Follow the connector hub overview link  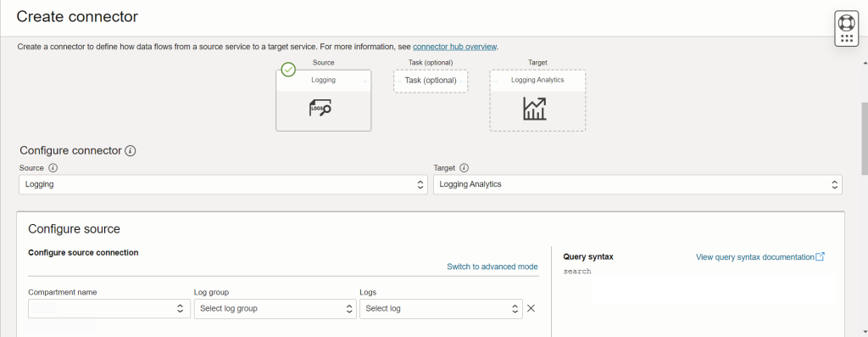[x=454, y=47]
